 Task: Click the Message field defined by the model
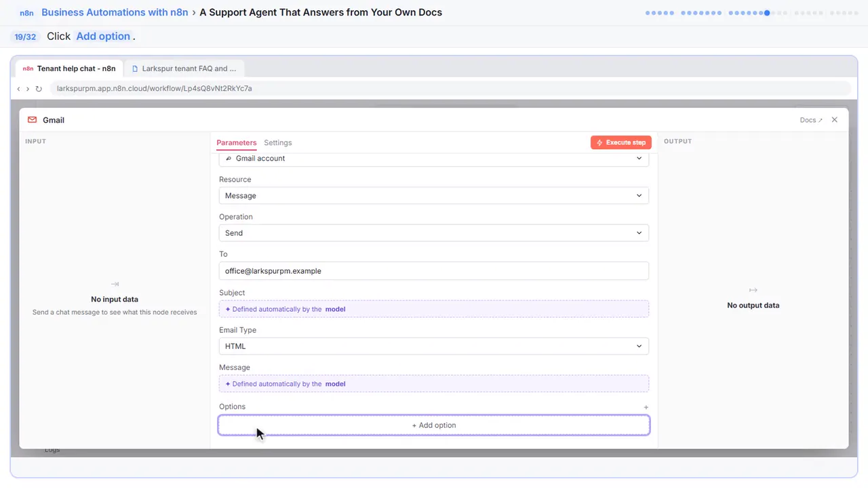[434, 384]
